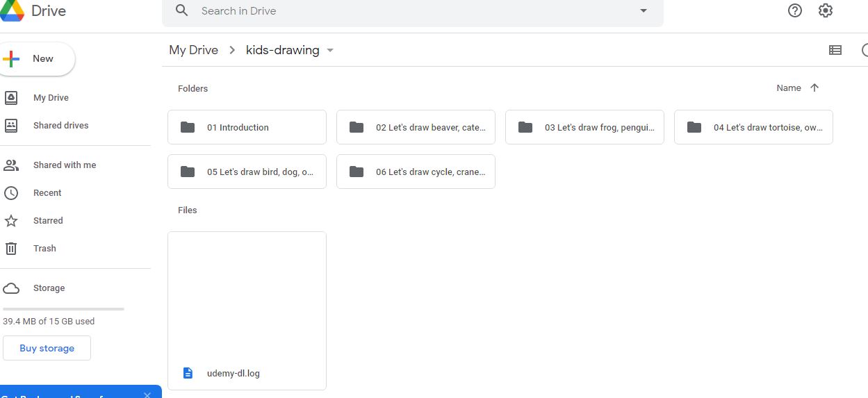Open the Settings gear icon
The image size is (868, 398).
point(826,10)
